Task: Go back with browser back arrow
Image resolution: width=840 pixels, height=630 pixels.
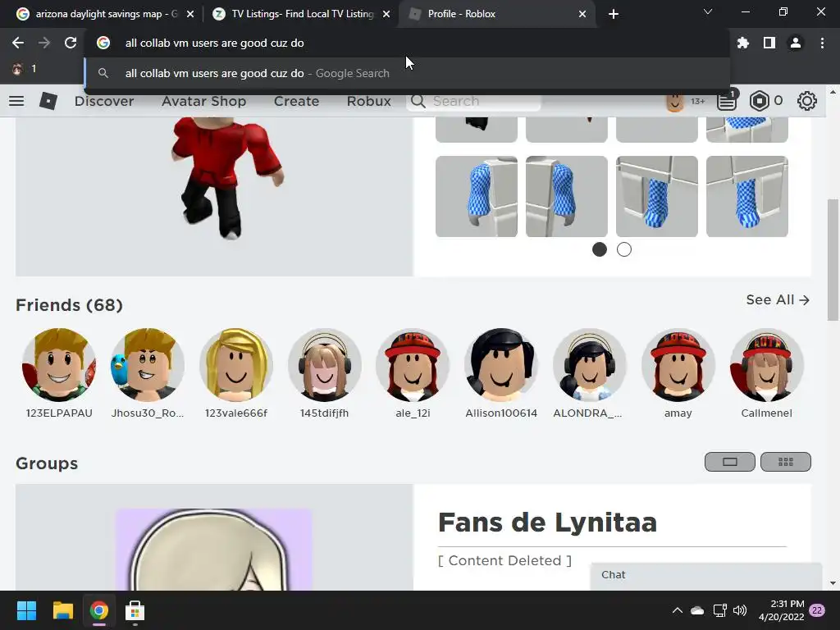Action: click(18, 43)
